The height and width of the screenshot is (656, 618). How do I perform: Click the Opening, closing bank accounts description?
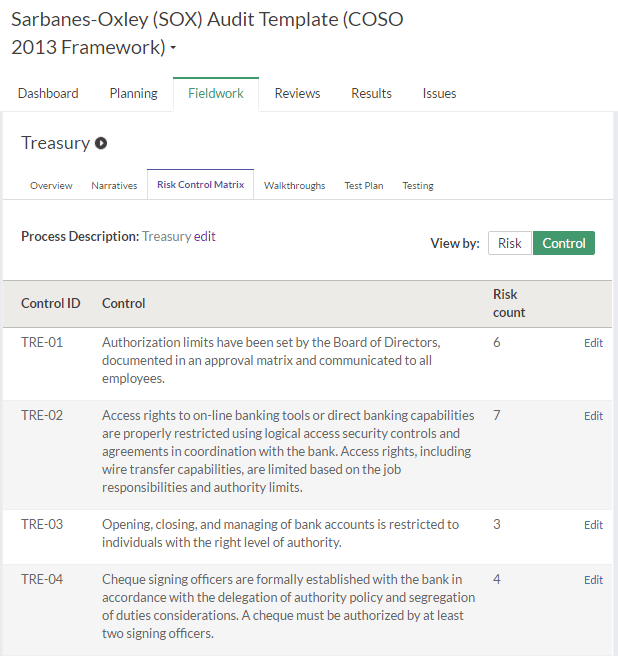pyautogui.click(x=280, y=533)
